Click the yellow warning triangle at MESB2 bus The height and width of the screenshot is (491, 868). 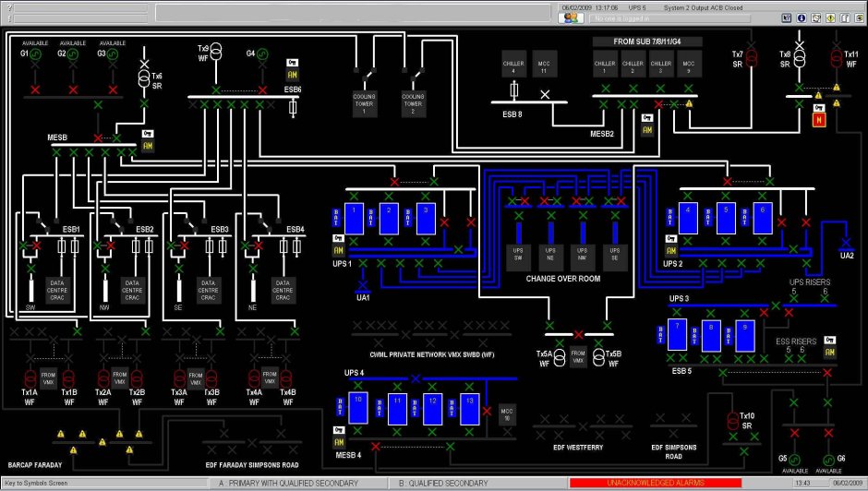(689, 103)
